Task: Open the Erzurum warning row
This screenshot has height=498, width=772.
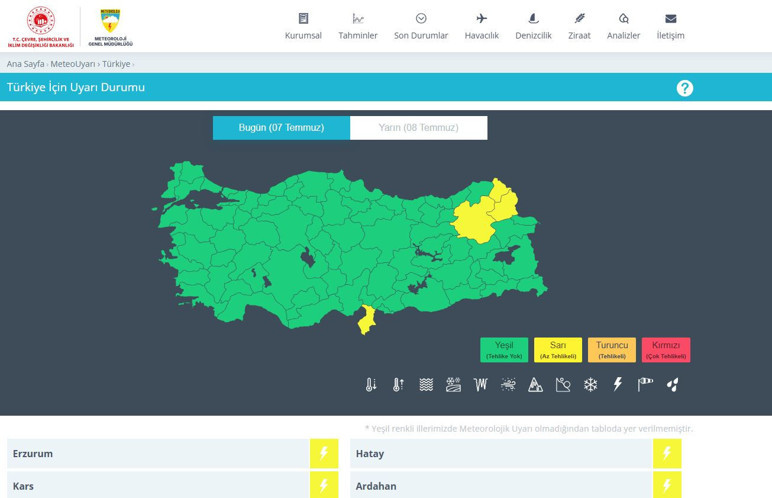Action: pyautogui.click(x=172, y=453)
